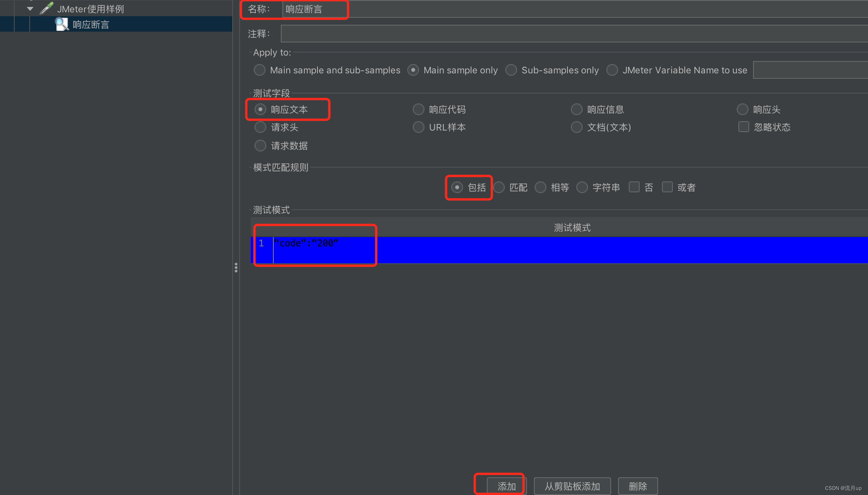Select Sub-samples only radio
Screen dimensions: 868x495
click(511, 70)
